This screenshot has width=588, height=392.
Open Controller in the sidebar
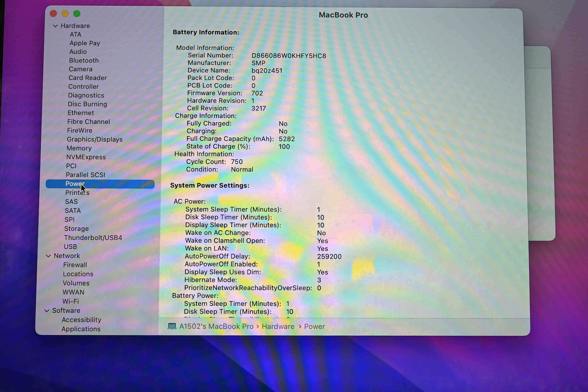point(84,86)
